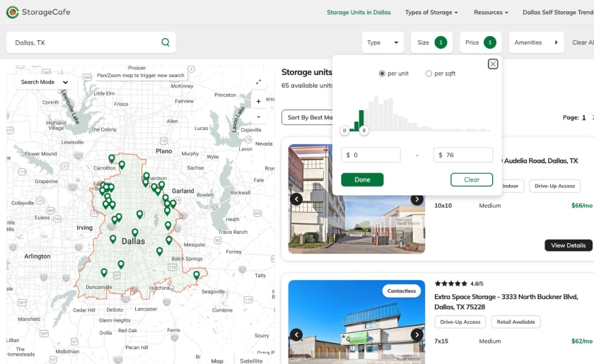This screenshot has width=594, height=364.
Task: Switch map to Map view
Action: click(x=217, y=360)
